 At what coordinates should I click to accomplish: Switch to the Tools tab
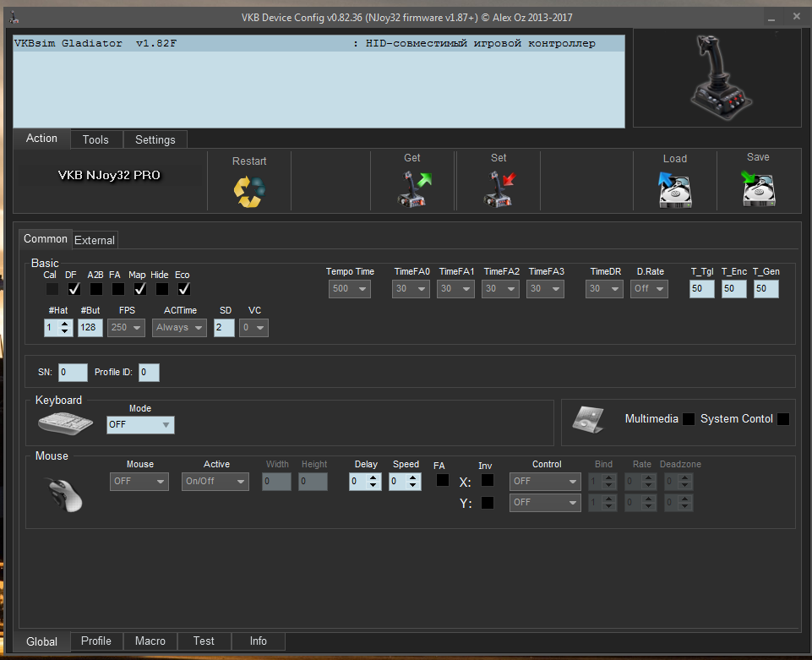click(95, 140)
